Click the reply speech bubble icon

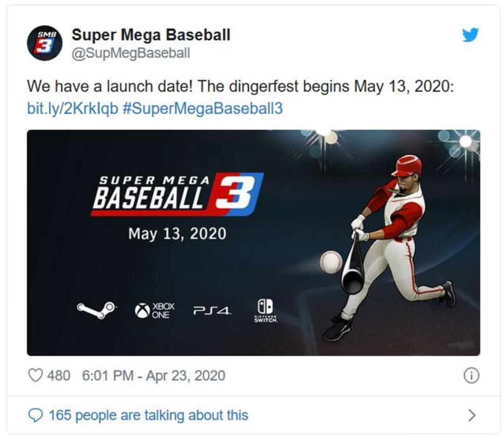[x=35, y=415]
